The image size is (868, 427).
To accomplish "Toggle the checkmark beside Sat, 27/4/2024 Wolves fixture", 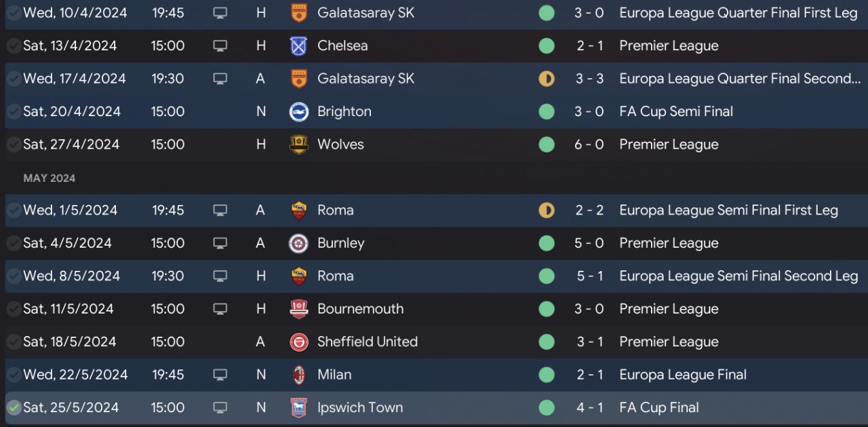I will pos(14,145).
